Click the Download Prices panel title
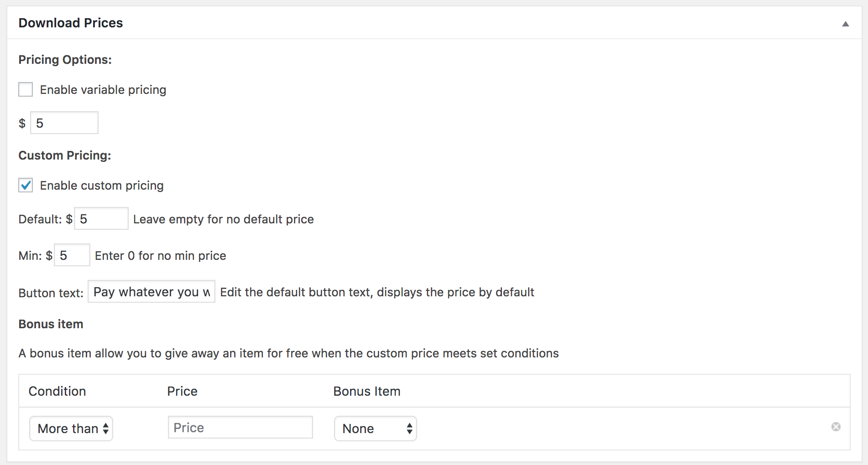 click(x=71, y=23)
